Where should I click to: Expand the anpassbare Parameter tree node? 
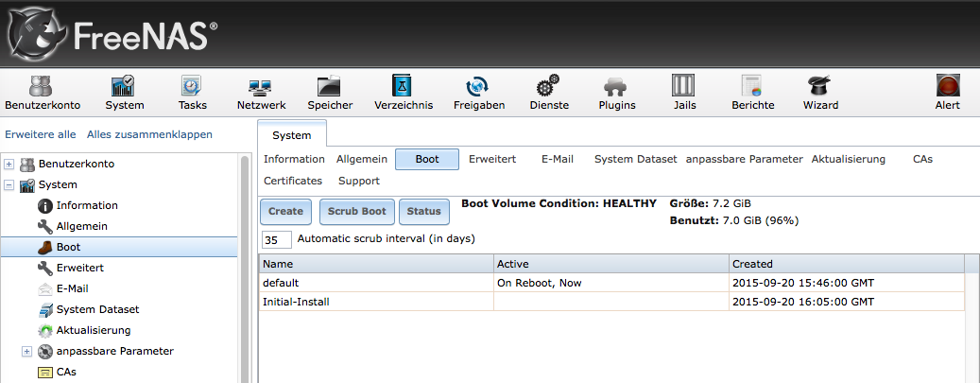click(x=26, y=351)
